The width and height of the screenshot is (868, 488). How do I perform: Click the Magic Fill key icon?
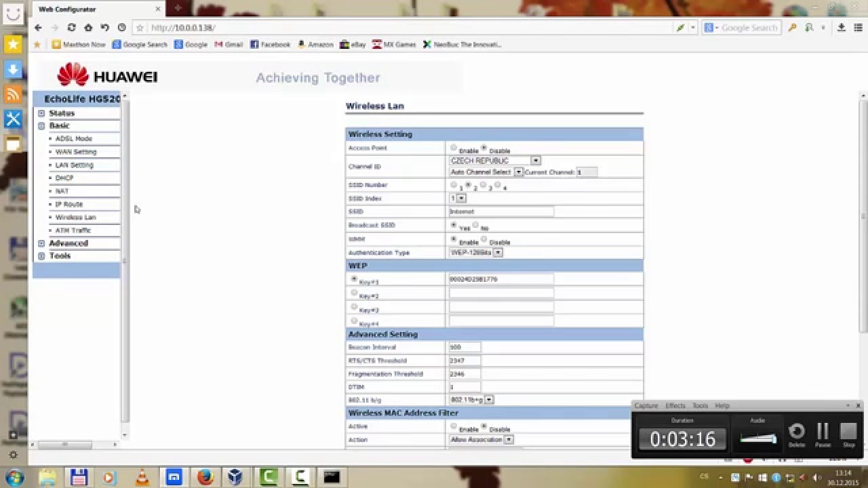(x=792, y=28)
